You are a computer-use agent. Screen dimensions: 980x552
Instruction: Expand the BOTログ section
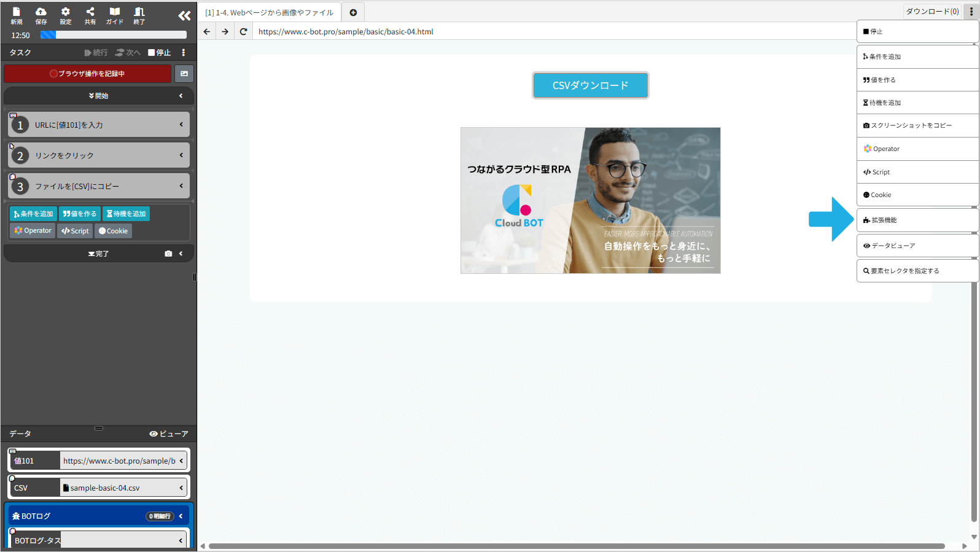(181, 516)
